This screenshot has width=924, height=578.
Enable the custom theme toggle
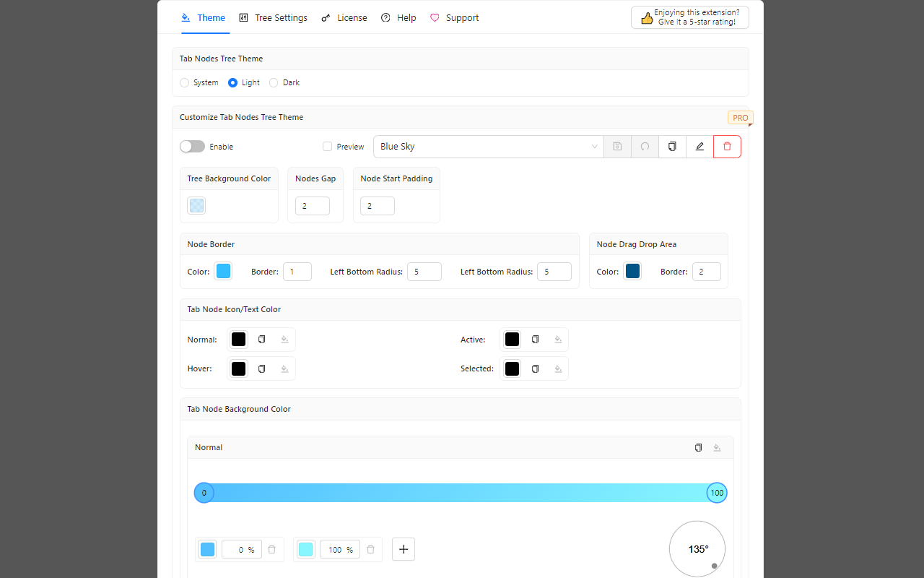pos(192,146)
